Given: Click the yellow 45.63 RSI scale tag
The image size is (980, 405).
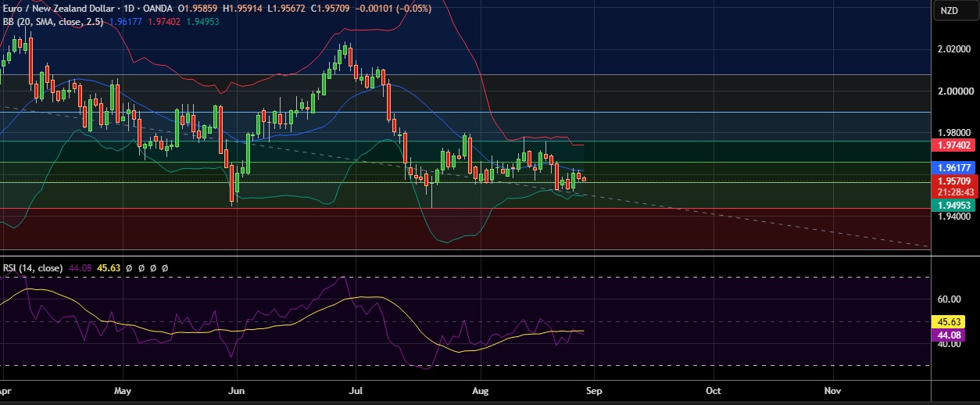Looking at the screenshot, I should 948,321.
